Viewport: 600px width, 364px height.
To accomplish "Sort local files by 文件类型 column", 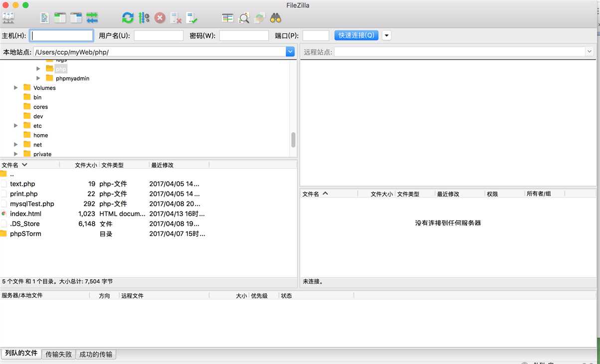I will coord(124,165).
